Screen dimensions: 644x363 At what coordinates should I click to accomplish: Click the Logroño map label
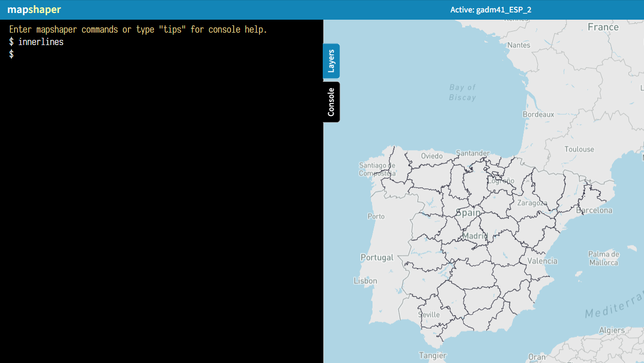point(501,181)
